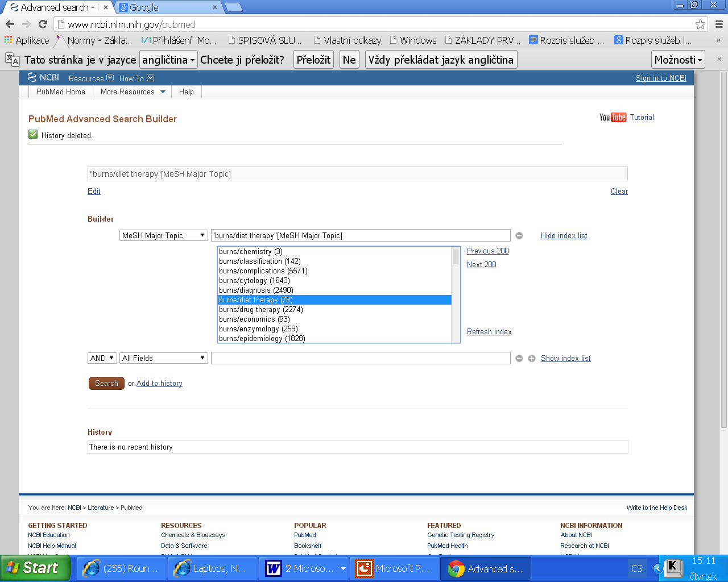The height and width of the screenshot is (582, 728).
Task: Remove the All Fields builder row
Action: [519, 358]
